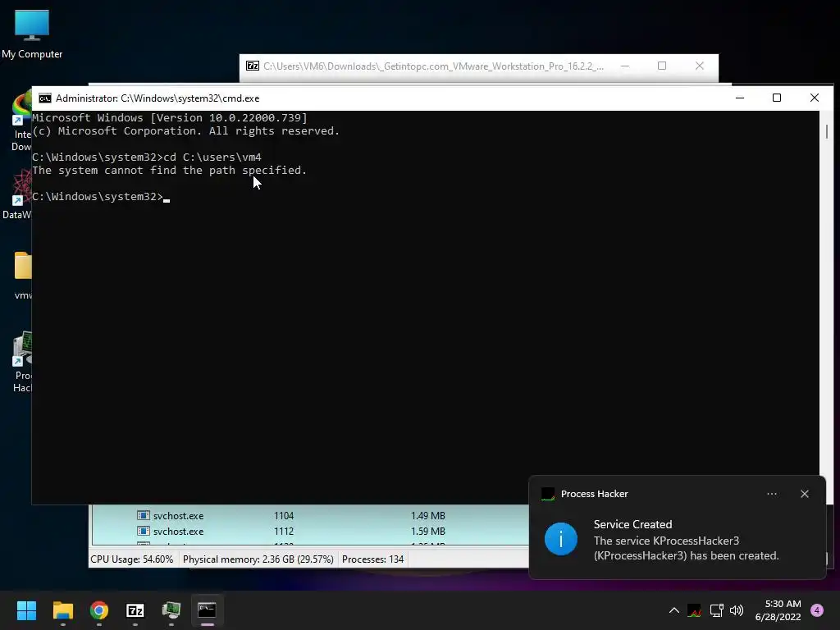Click Physical memory status bar entry

click(x=258, y=559)
